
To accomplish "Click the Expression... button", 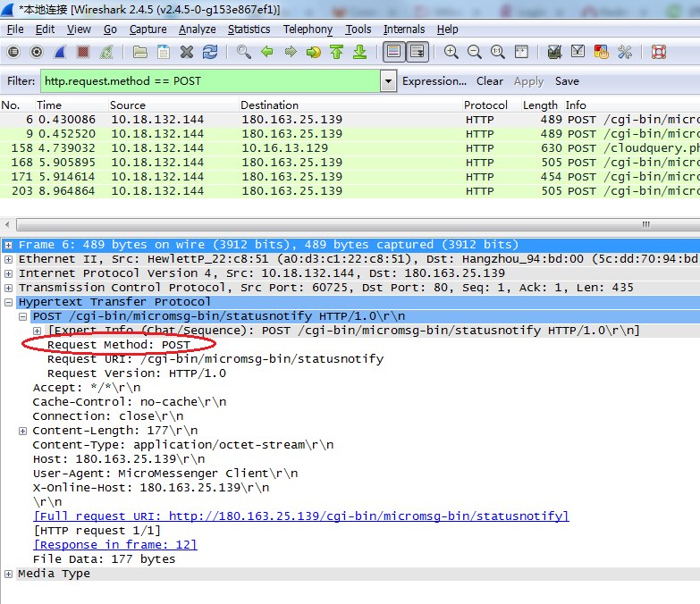I will (434, 81).
